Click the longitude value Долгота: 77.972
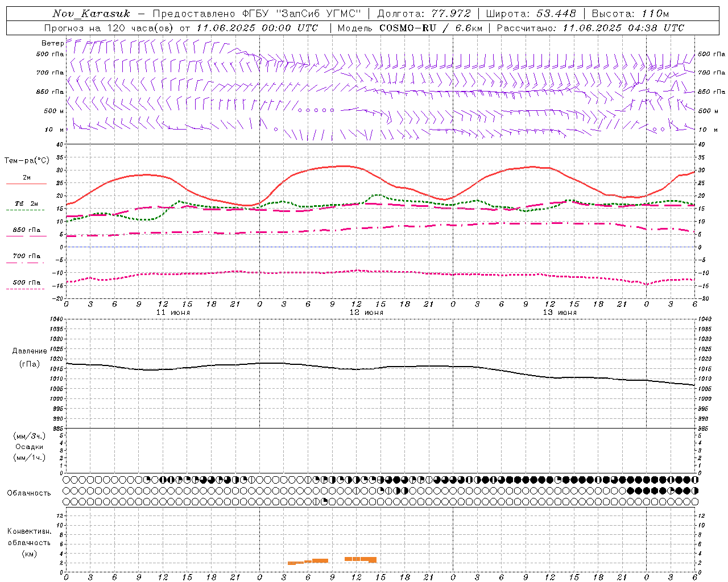 [x=424, y=14]
